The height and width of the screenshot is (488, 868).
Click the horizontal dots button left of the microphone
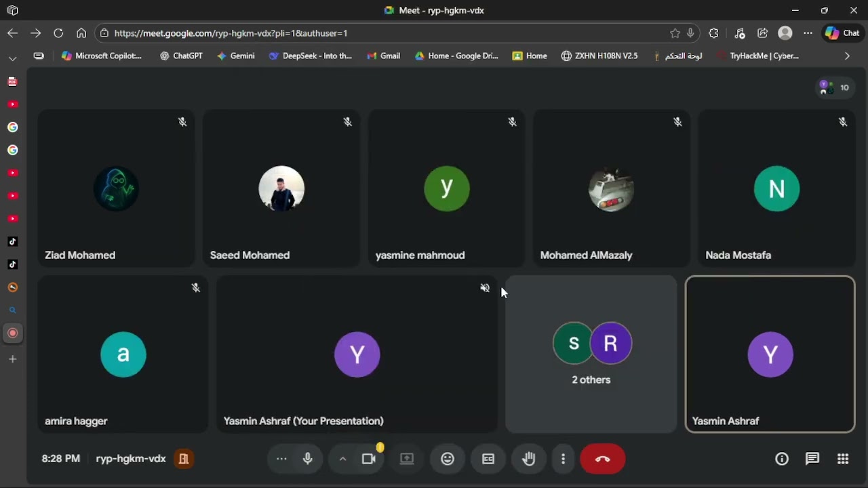[x=281, y=459]
